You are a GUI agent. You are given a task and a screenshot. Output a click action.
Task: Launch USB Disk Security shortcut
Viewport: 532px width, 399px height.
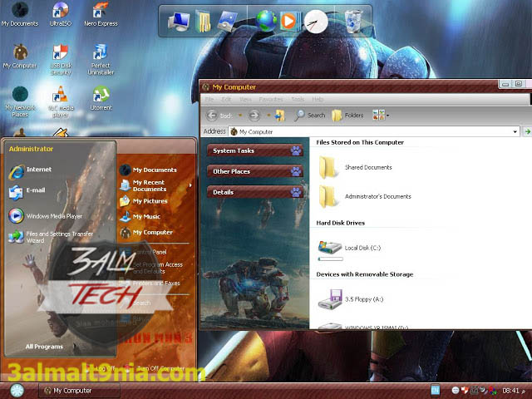[61, 60]
